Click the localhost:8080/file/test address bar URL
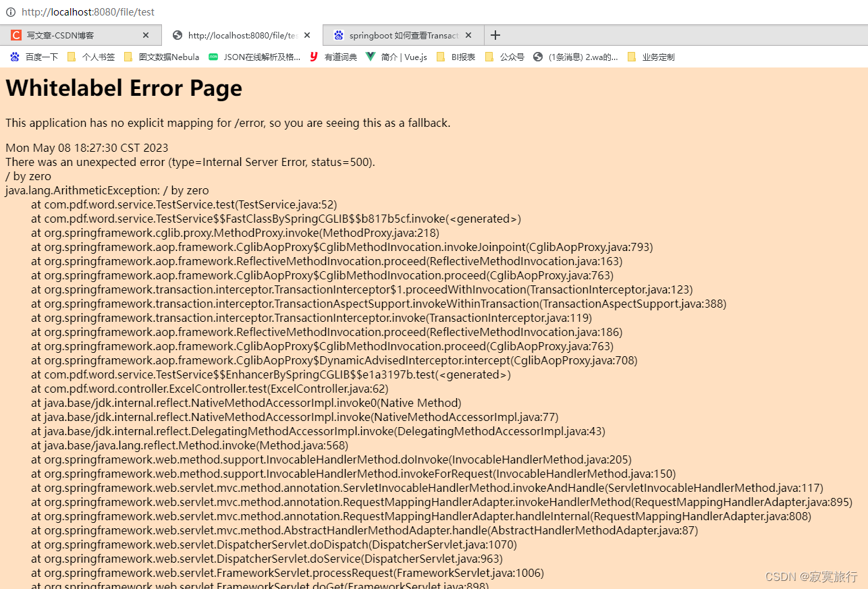868x589 pixels. (x=88, y=12)
